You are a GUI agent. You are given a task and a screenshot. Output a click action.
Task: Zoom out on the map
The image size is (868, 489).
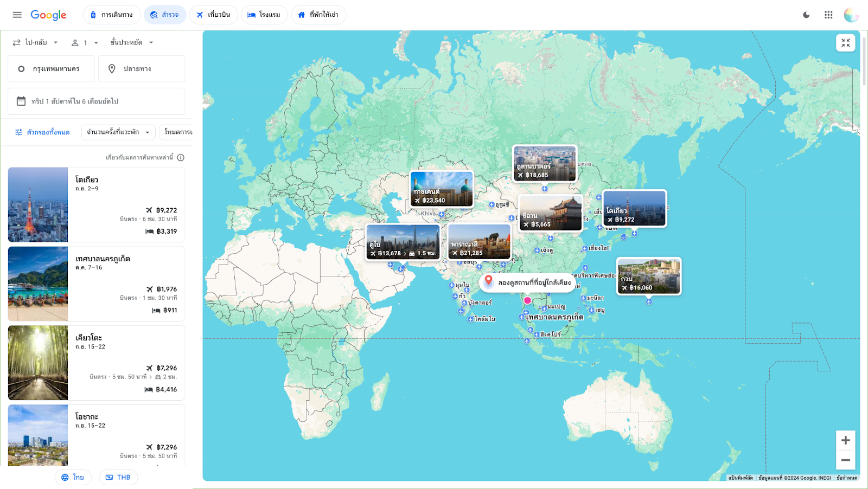[x=846, y=460]
